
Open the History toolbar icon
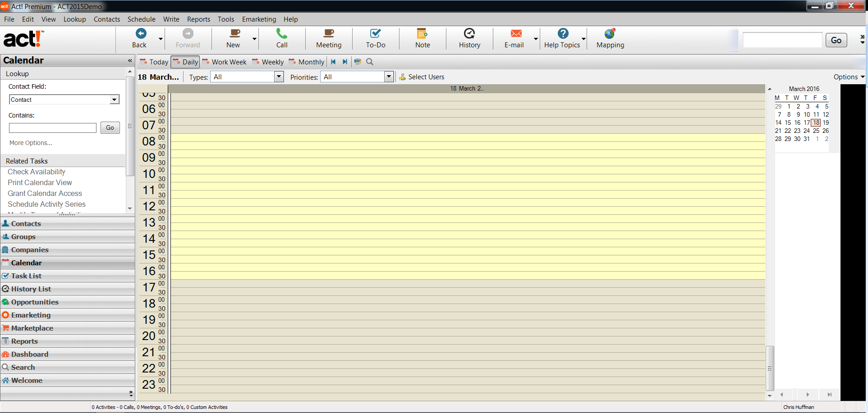point(469,33)
